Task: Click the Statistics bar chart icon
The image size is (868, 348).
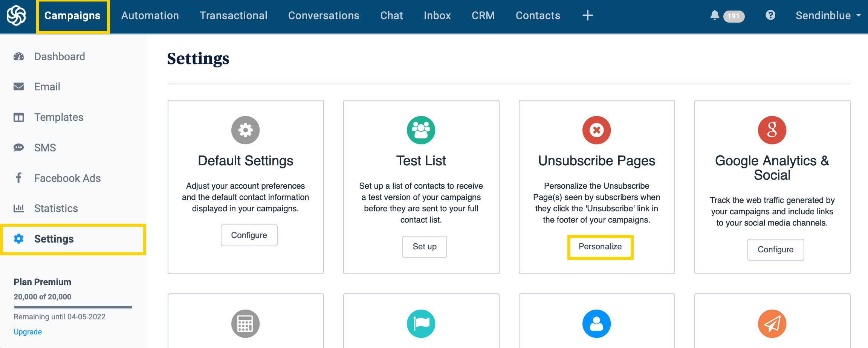Action: pos(18,208)
